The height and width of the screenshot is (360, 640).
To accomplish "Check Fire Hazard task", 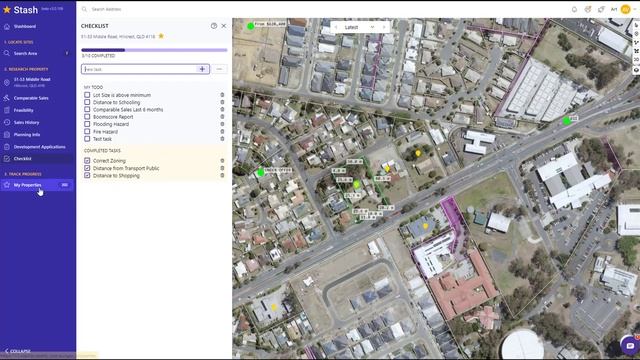I will point(87,131).
